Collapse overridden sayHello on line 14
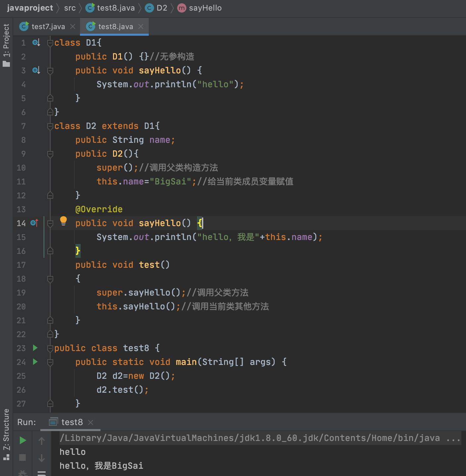466x476 pixels. point(50,223)
